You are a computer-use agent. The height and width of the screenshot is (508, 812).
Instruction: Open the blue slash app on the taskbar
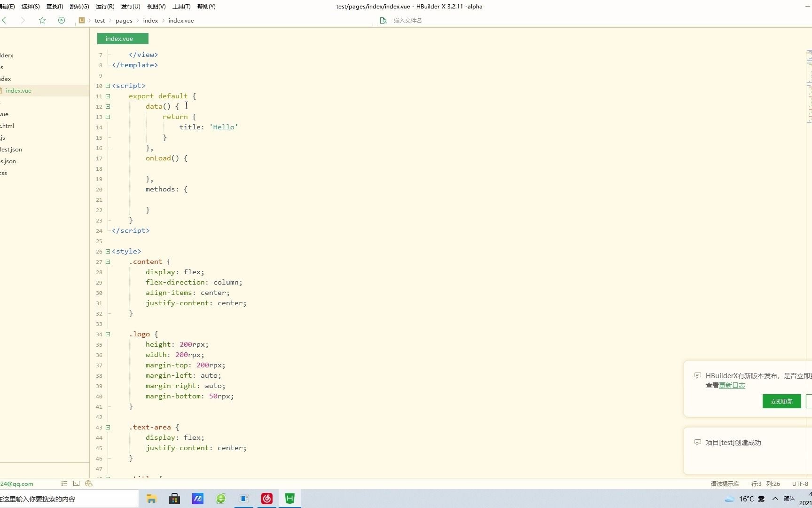point(197,499)
